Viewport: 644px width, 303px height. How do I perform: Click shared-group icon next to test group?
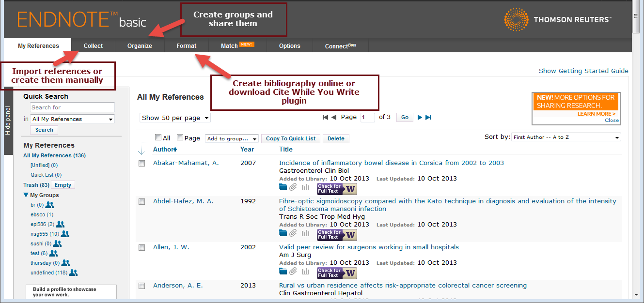coord(53,253)
